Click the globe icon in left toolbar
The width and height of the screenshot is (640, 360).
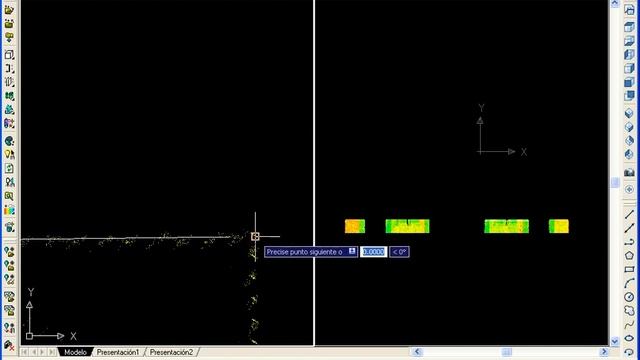click(9, 141)
